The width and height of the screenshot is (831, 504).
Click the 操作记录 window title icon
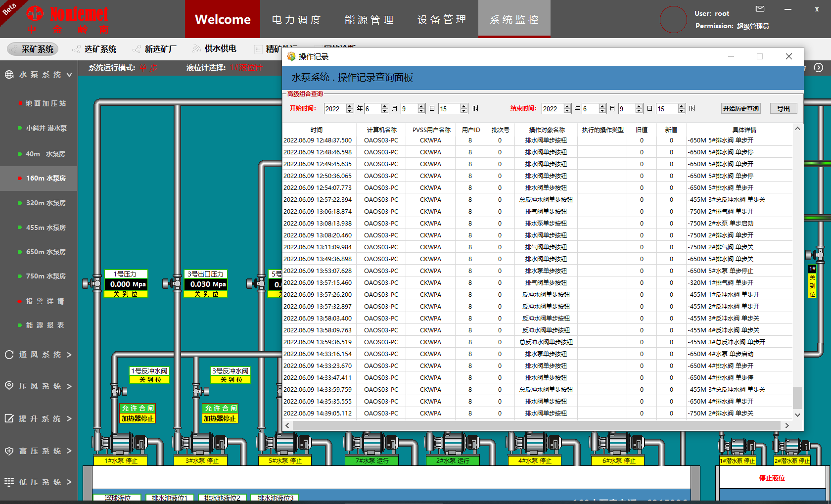(291, 57)
